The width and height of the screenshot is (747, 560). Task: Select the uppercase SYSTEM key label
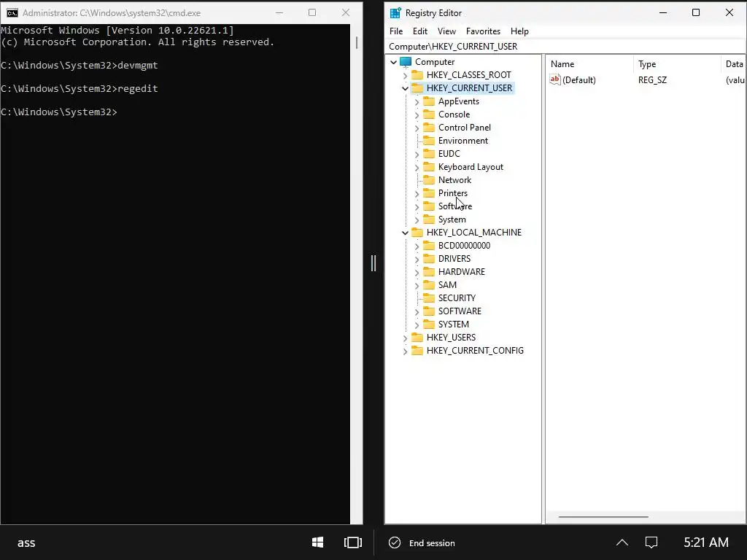pos(454,324)
